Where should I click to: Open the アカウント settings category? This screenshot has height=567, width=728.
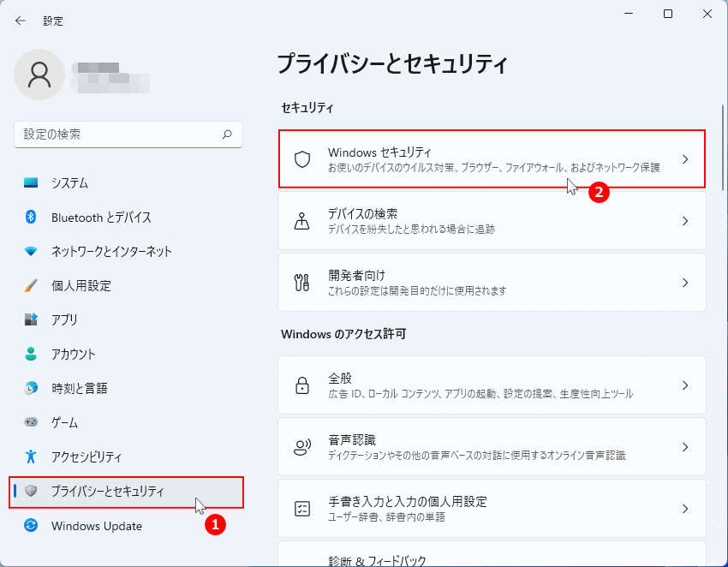pyautogui.click(x=73, y=354)
